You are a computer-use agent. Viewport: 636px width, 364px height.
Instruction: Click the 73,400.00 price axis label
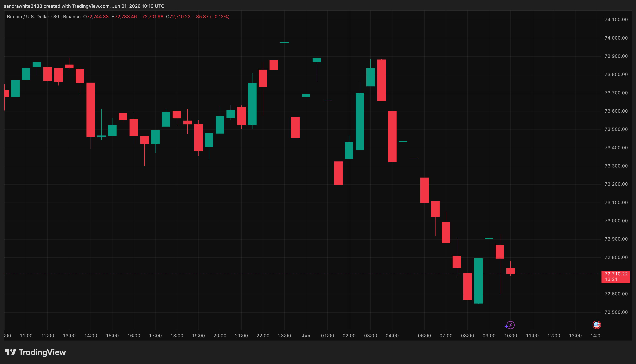[x=616, y=147]
